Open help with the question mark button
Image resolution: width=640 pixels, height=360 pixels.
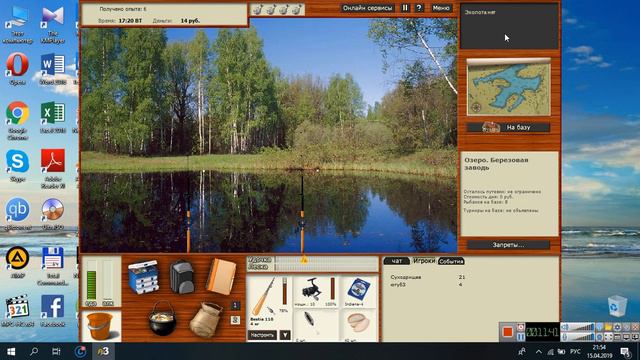click(x=419, y=8)
